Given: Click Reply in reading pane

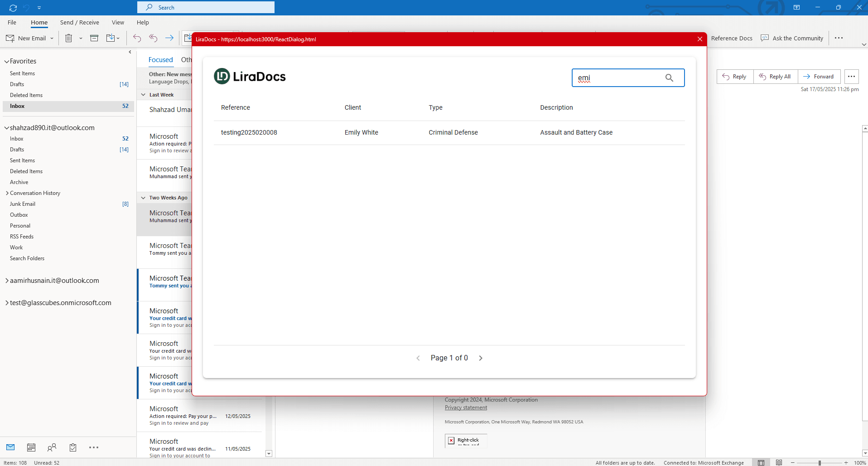Looking at the screenshot, I should [735, 77].
